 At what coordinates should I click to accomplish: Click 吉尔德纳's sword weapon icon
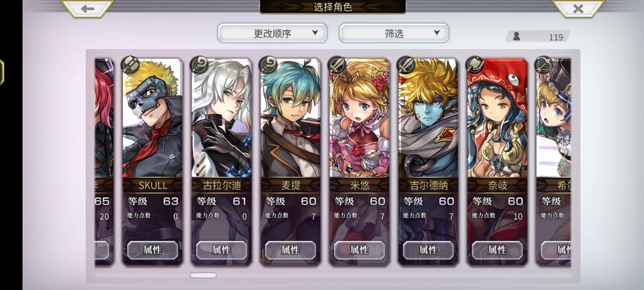[x=406, y=65]
